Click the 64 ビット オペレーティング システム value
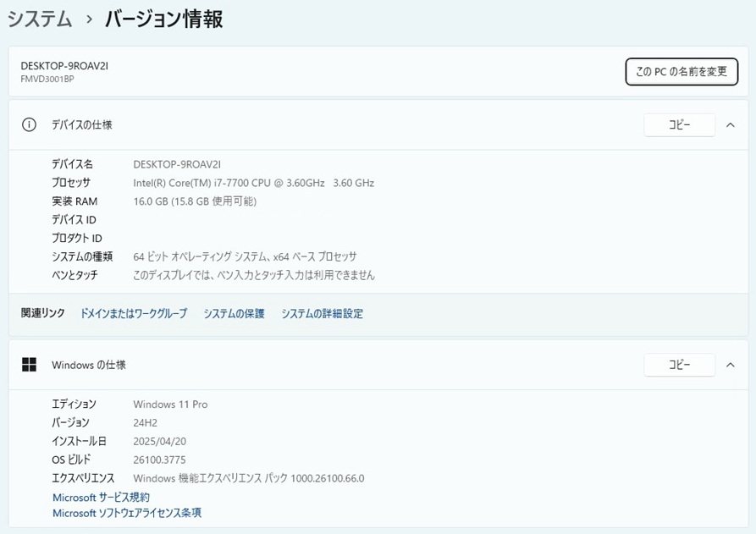This screenshot has height=534, width=756. [x=245, y=256]
